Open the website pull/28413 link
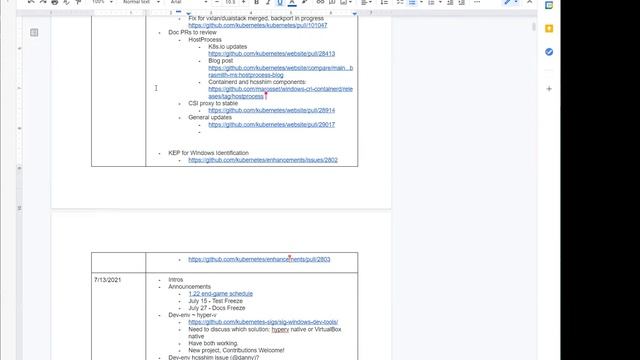Screen dimensions: 640x360 (271, 53)
